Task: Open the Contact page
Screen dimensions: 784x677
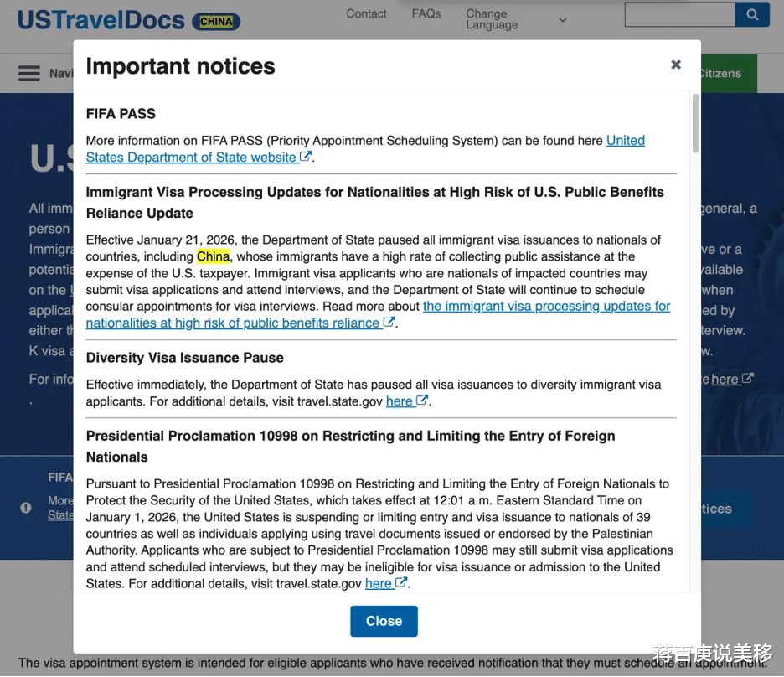Action: pos(366,14)
